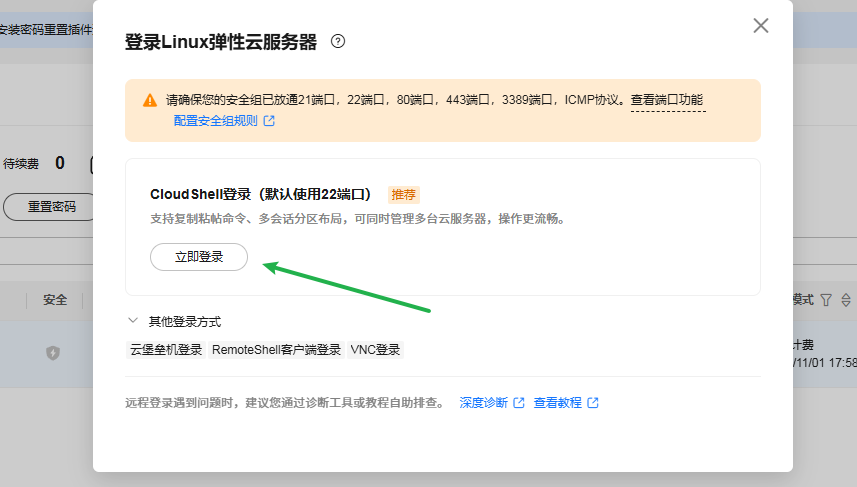Collapse the 其他登录方式 chevron
The width and height of the screenshot is (857, 487).
pyautogui.click(x=133, y=321)
